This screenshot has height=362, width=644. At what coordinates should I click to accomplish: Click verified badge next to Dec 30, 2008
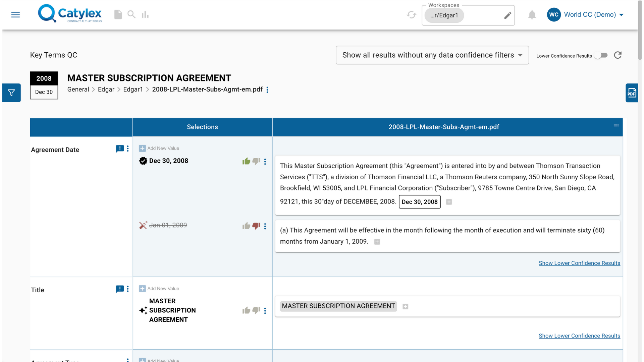coord(143,161)
